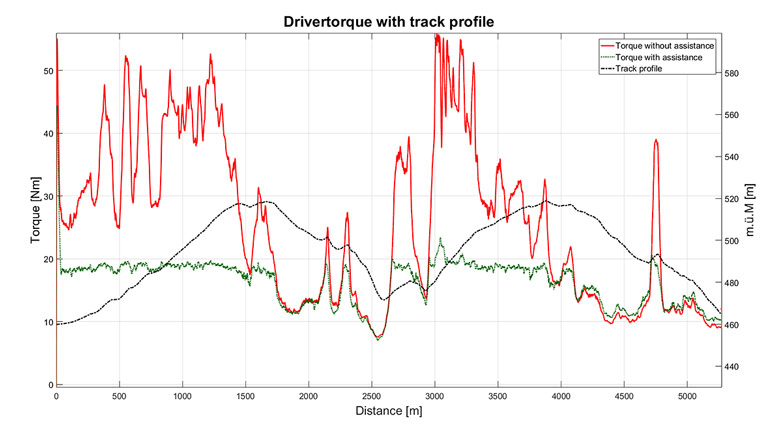Screen dimensions: 782x435
Task: Click the 10 tick on torque axis
Action: coord(44,322)
